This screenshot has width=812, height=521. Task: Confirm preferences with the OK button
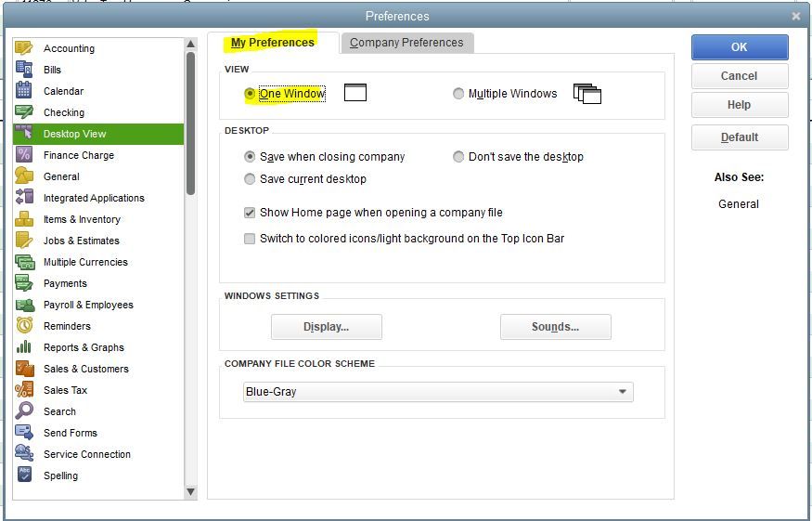pos(740,47)
